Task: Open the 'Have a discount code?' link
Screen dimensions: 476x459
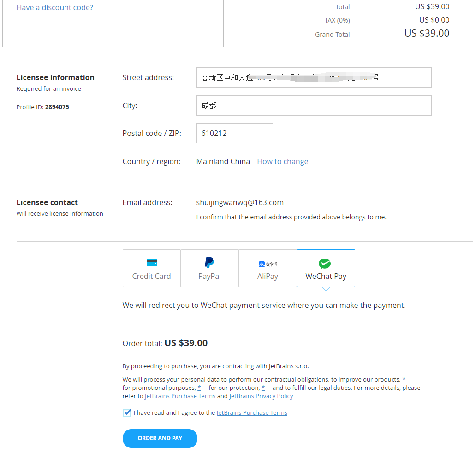Action: (x=54, y=7)
